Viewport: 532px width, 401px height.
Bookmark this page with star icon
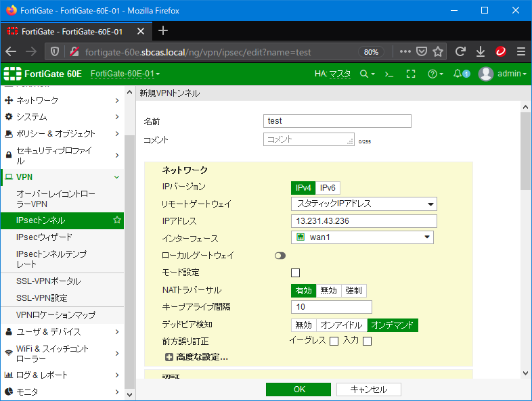click(x=438, y=52)
